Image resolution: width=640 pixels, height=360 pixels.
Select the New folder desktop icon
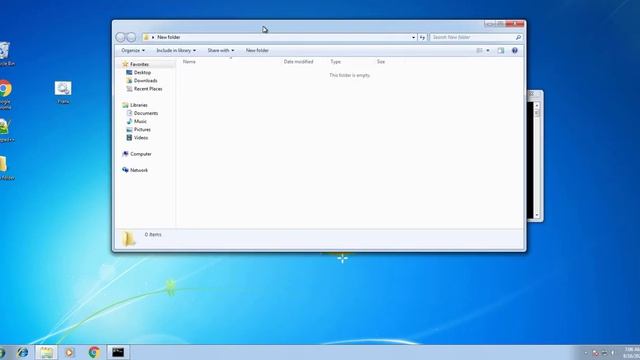6,168
